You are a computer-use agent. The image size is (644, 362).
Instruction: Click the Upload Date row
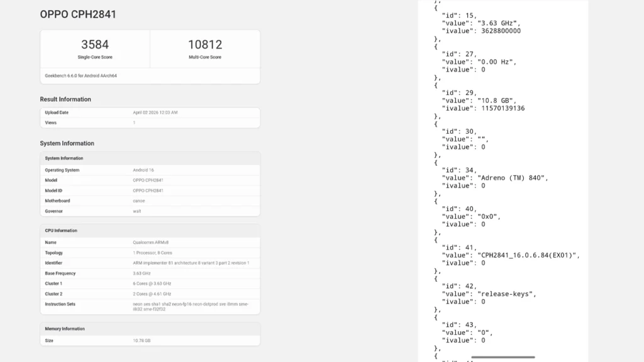[x=150, y=112]
